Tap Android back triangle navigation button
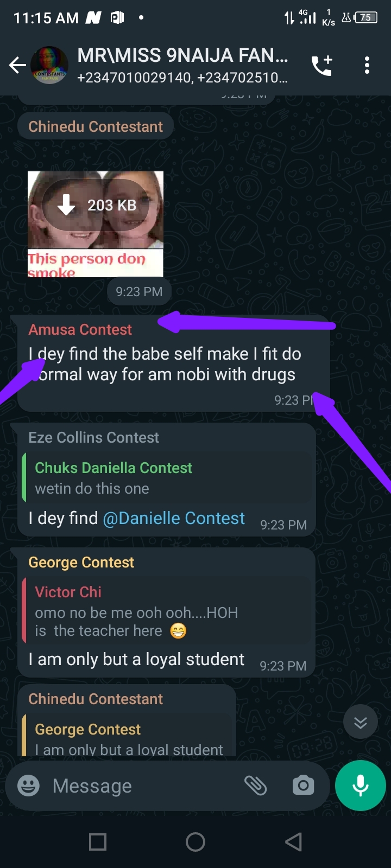This screenshot has width=391, height=868. click(x=293, y=842)
